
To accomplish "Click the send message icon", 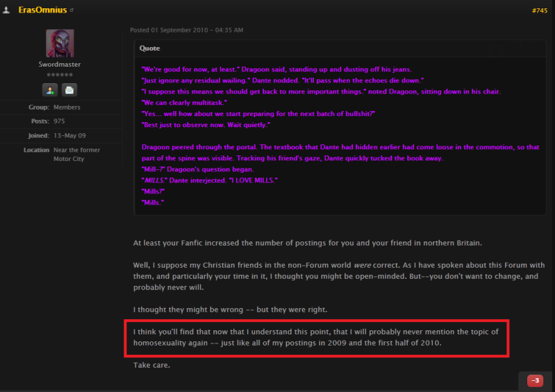I will tap(69, 90).
